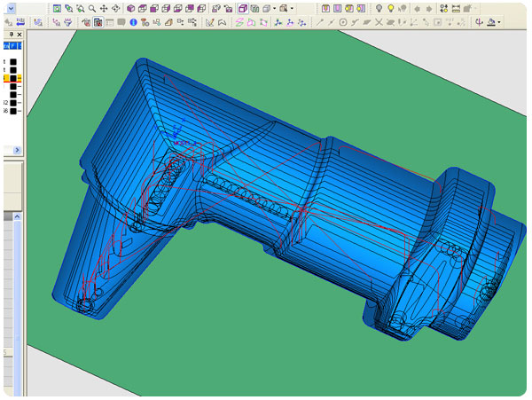Select the magnifier zoom tool
The image size is (532, 400).
91,8
